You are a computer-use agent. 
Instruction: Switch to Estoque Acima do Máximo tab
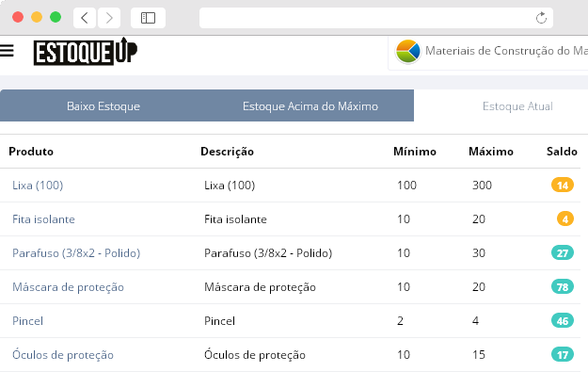[x=310, y=106]
